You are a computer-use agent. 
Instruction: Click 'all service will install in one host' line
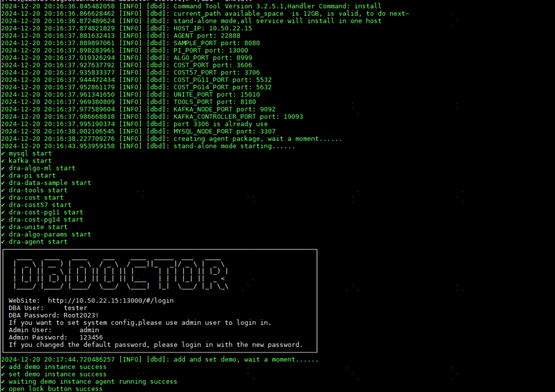coord(191,21)
